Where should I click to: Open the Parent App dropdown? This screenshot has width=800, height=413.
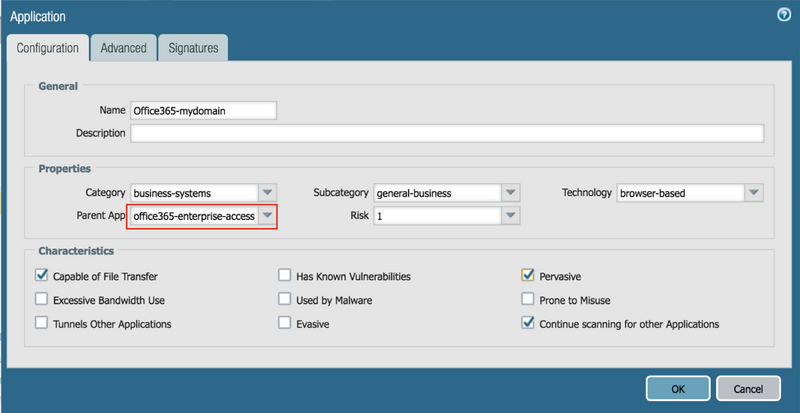click(267, 215)
